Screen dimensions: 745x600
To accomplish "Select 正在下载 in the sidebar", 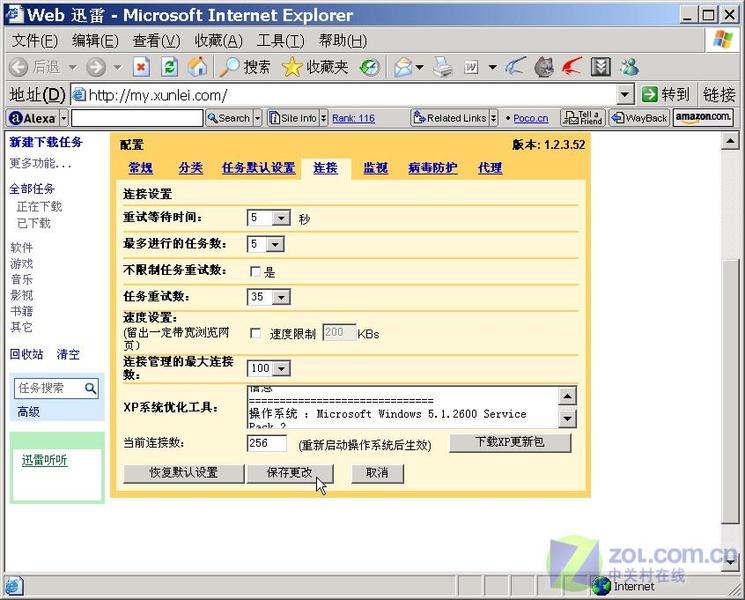I will pyautogui.click(x=39, y=207).
